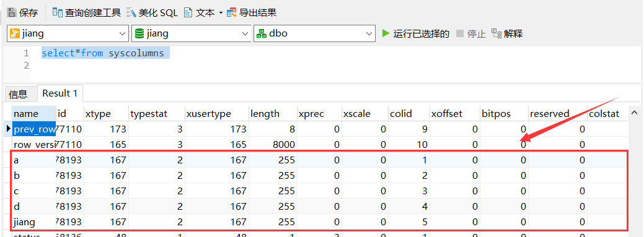The image size is (644, 237).
Task: Click line number 2 in editor gutter
Action: 26,66
